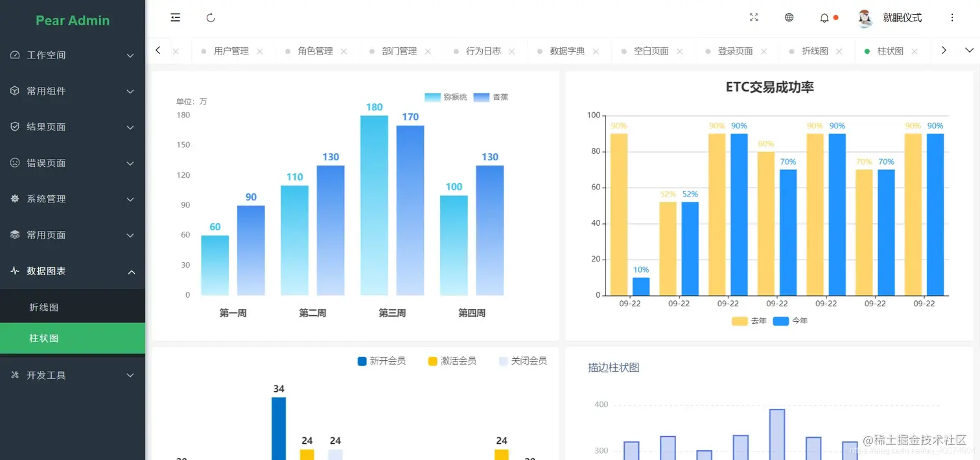Expand the 工作空间 menu
Viewport: 980px width, 460px height.
[130, 56]
